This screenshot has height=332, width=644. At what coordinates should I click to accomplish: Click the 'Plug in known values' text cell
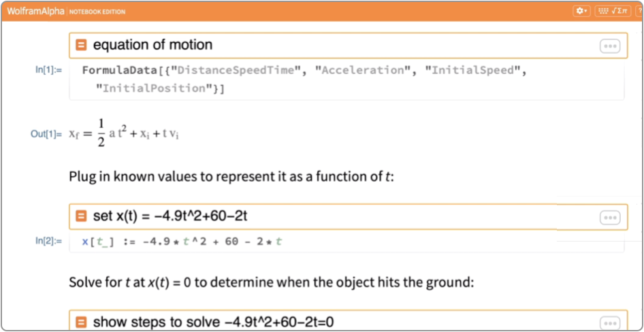pos(231,177)
